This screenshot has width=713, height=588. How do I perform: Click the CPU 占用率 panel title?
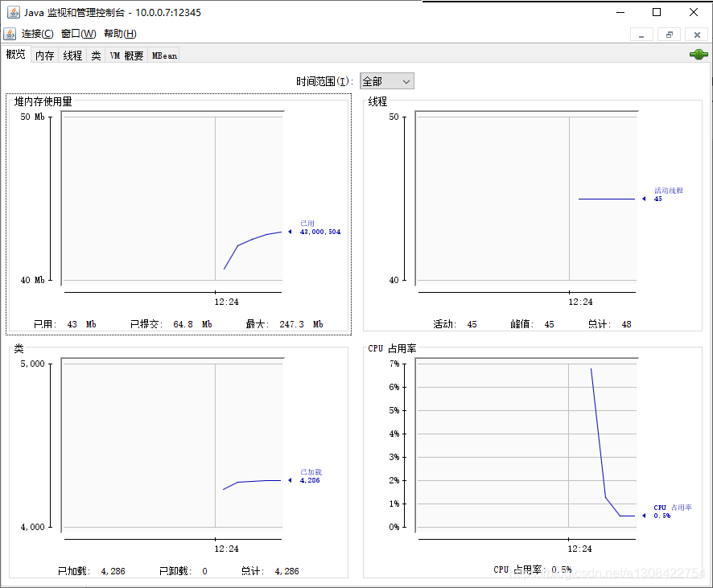click(392, 348)
